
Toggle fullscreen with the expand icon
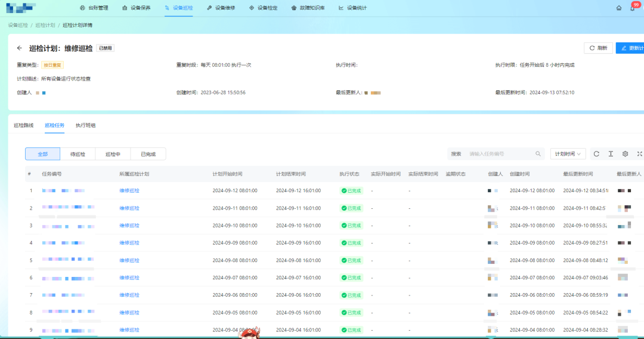point(639,154)
